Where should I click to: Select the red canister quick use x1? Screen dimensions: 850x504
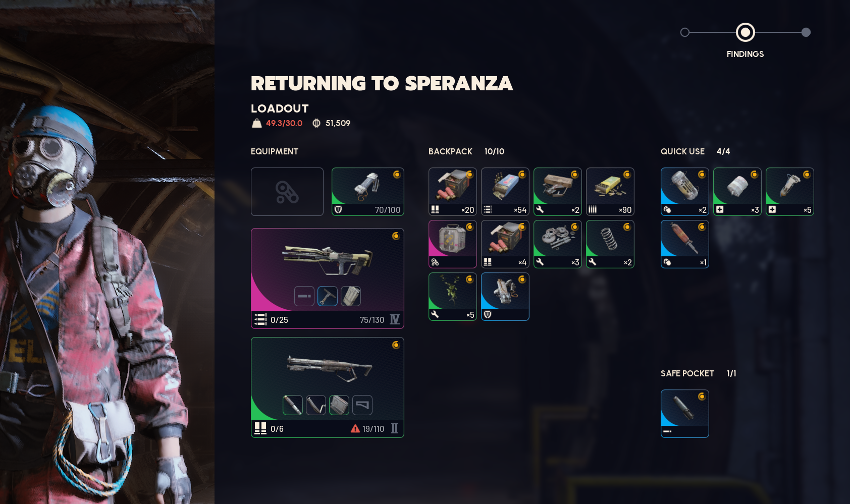685,244
